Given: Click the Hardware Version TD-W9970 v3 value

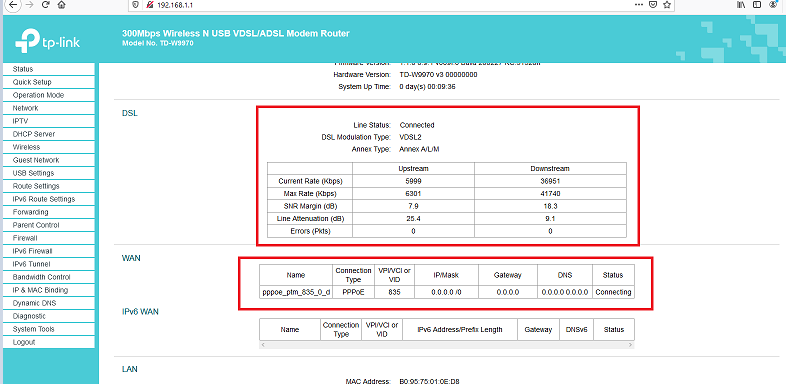Looking at the screenshot, I should coord(438,75).
